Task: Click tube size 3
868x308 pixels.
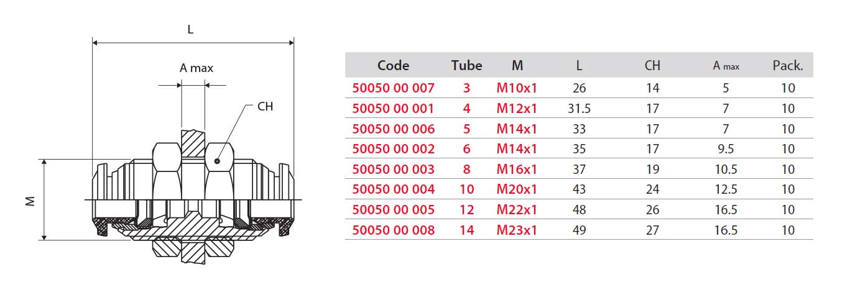Action: point(467,88)
